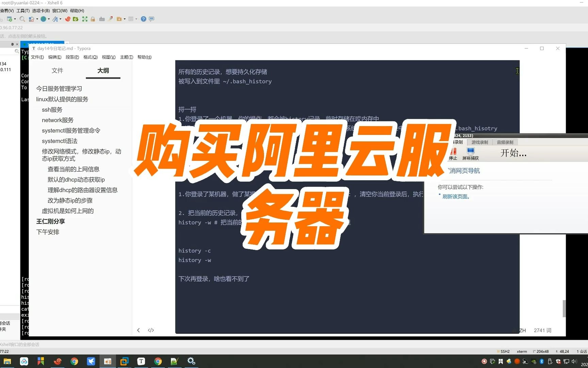Viewport: 588px width, 368px height.
Task: Click the orange folder-plus icon in Xshell toolbar
Action: pyautogui.click(x=119, y=19)
